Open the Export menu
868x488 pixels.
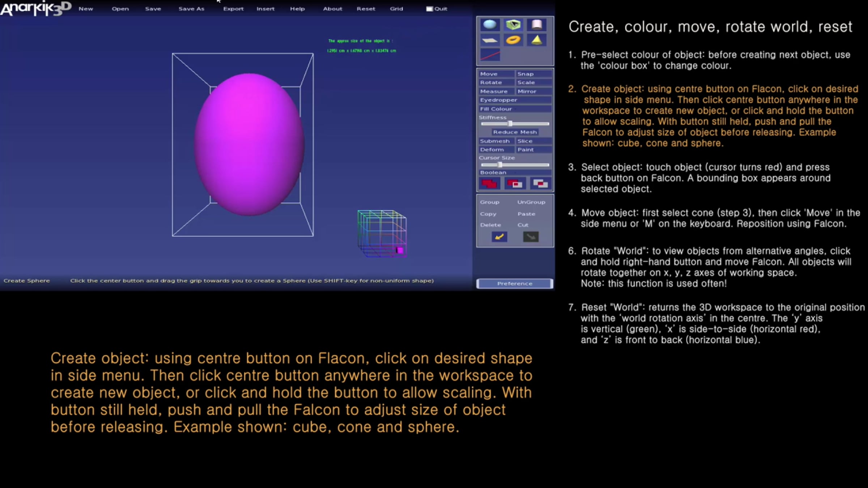pyautogui.click(x=233, y=9)
